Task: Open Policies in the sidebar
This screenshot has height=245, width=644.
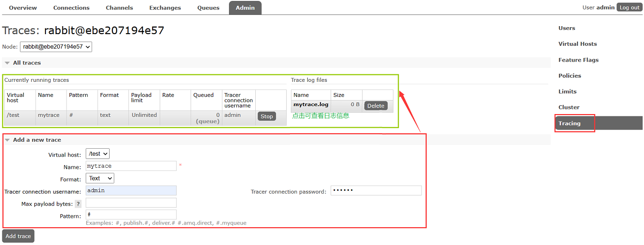Action: click(570, 76)
